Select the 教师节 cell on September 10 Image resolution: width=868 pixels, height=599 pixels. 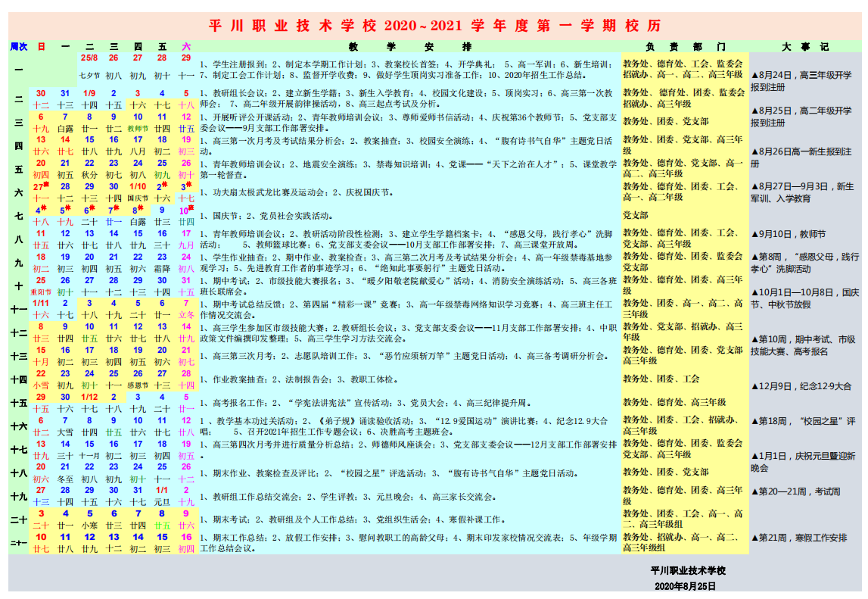pyautogui.click(x=138, y=128)
